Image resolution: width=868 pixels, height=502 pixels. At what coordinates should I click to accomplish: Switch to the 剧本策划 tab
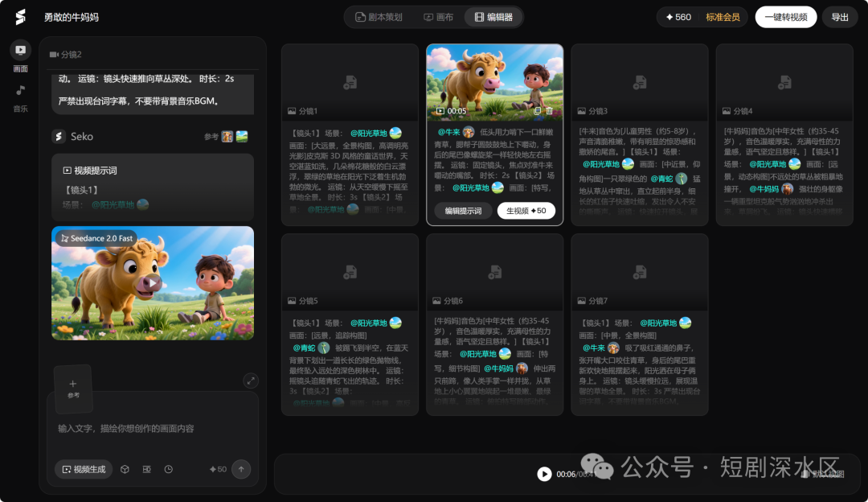379,17
